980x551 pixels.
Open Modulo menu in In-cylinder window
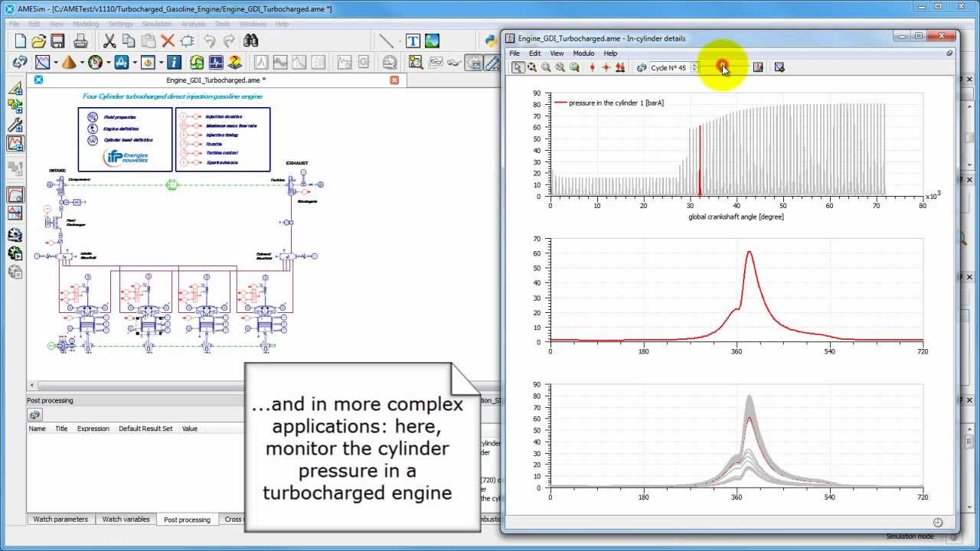click(x=583, y=54)
